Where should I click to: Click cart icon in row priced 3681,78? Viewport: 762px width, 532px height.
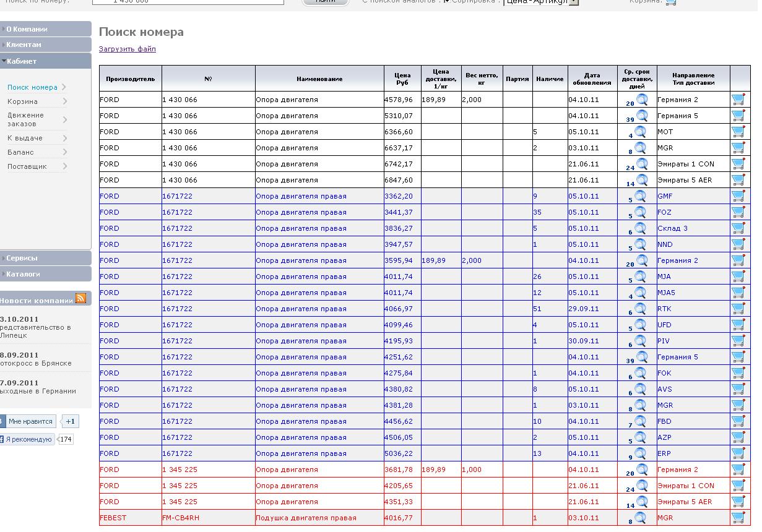[x=738, y=469]
